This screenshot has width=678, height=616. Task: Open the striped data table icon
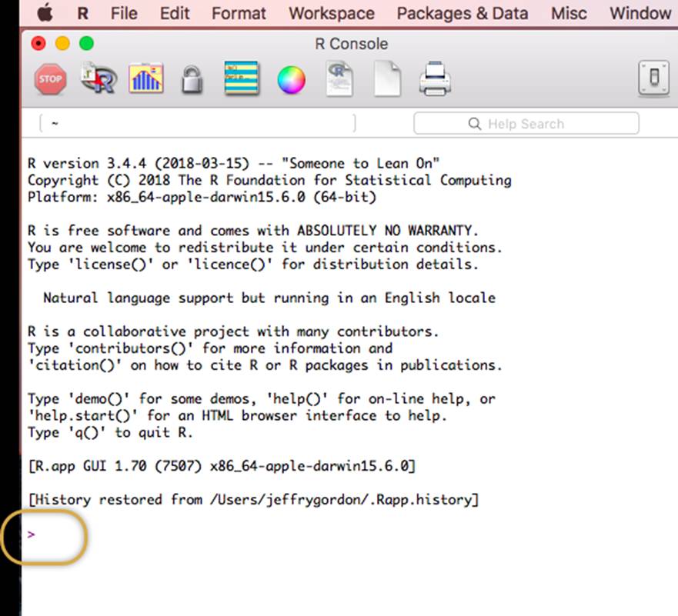click(241, 79)
